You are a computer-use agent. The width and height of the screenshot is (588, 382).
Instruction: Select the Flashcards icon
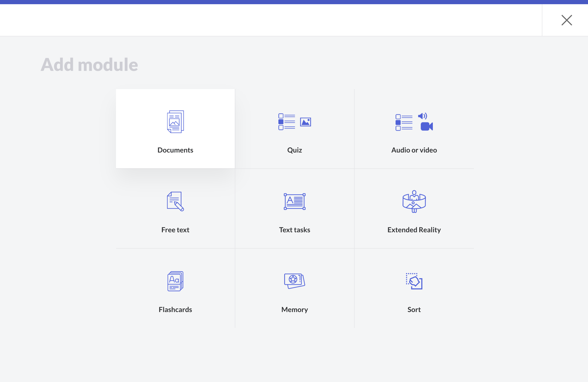pos(175,281)
